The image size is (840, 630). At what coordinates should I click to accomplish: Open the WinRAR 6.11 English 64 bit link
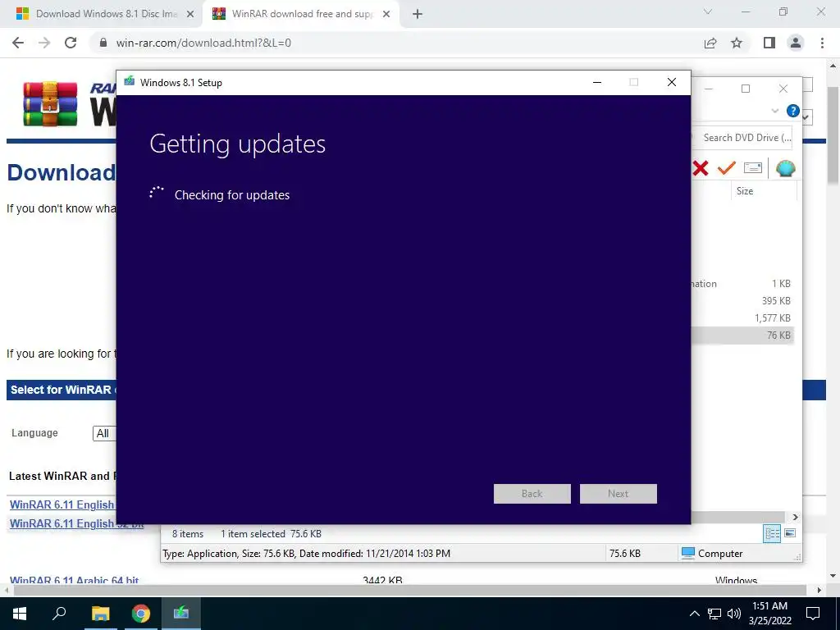point(62,504)
